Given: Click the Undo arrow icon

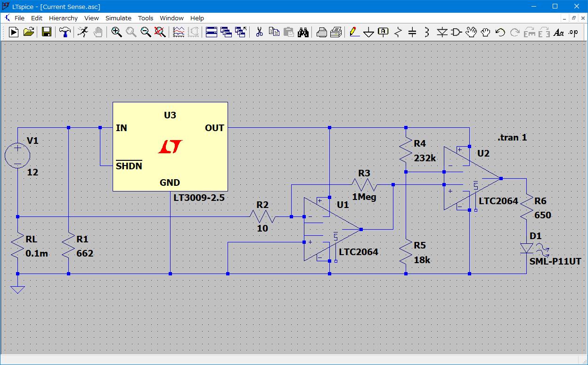Looking at the screenshot, I should tap(500, 32).
